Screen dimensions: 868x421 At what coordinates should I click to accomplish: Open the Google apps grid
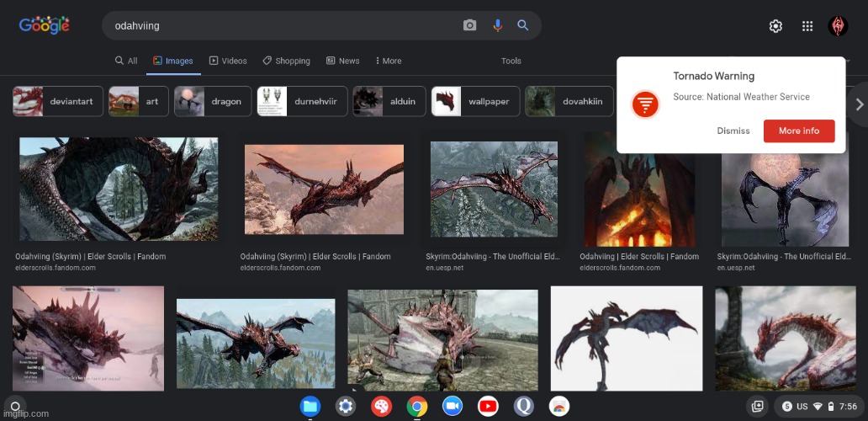pyautogui.click(x=807, y=26)
